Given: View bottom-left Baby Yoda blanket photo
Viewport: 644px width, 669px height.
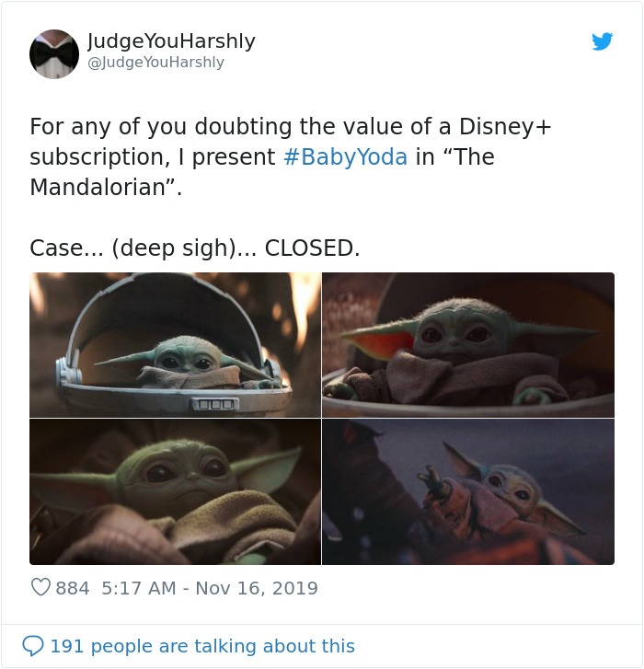Looking at the screenshot, I should [175, 491].
